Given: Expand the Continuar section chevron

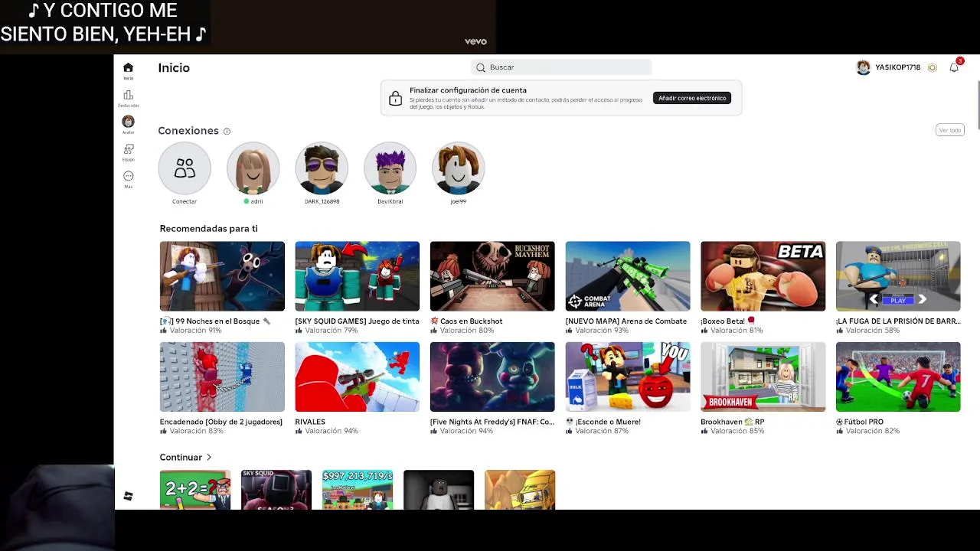Looking at the screenshot, I should tap(209, 458).
